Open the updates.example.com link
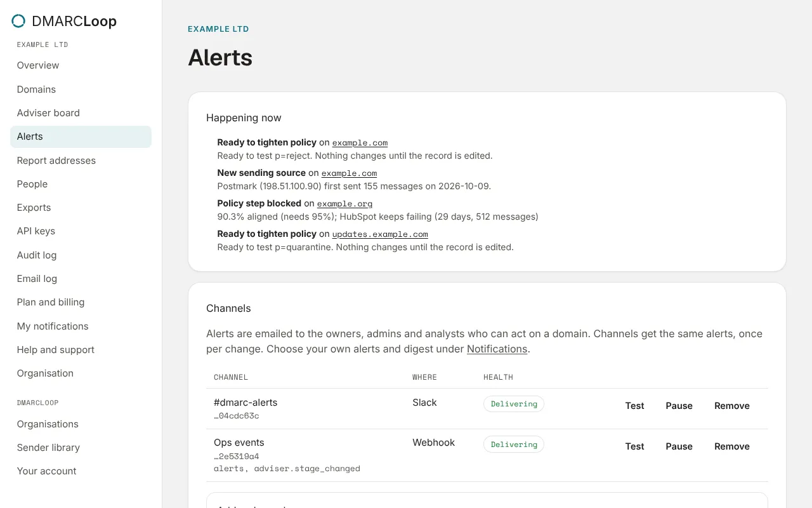The image size is (812, 508). (x=380, y=234)
